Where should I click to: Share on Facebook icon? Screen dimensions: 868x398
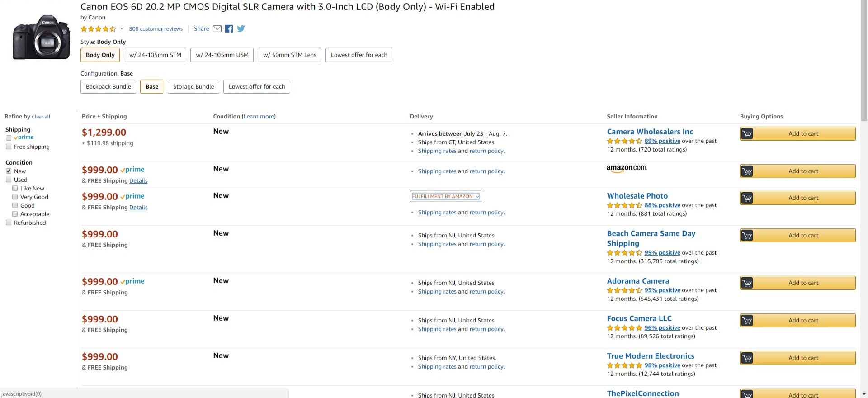[x=229, y=29]
